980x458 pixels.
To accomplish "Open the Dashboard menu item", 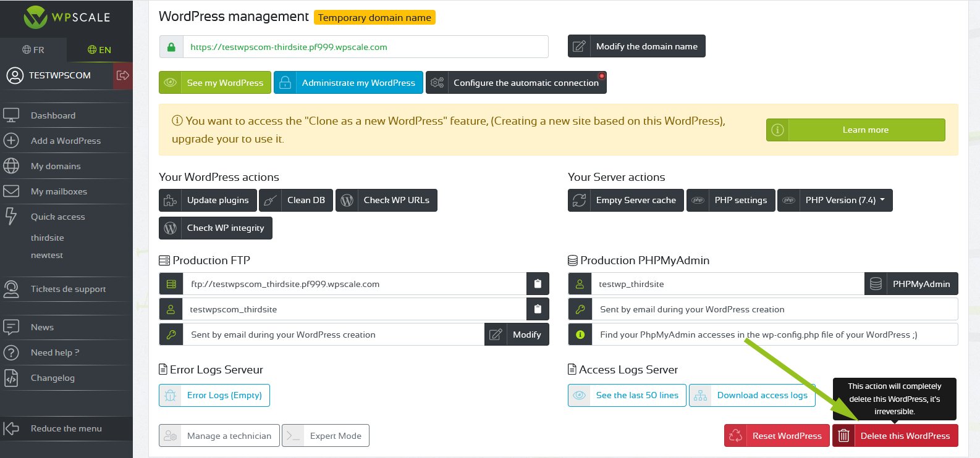I will [x=53, y=115].
